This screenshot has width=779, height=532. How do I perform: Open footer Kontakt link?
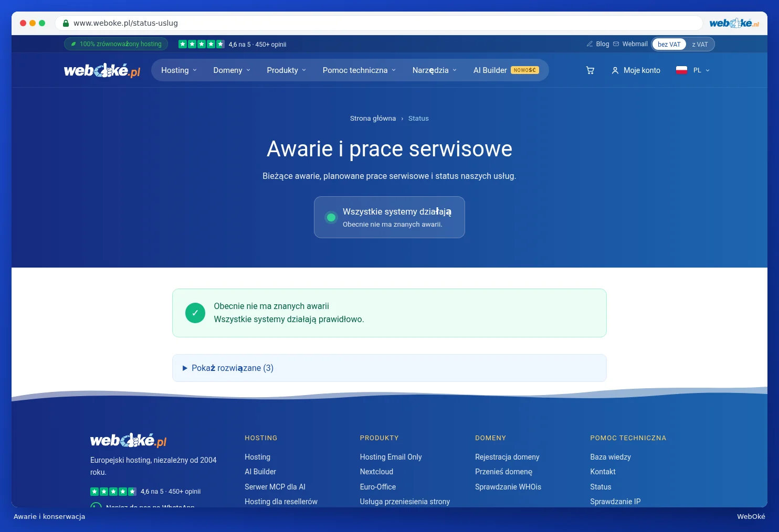coord(603,472)
